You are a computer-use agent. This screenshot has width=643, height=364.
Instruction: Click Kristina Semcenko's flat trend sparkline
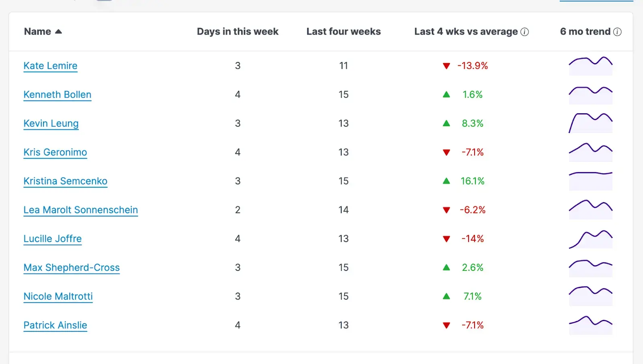(591, 181)
